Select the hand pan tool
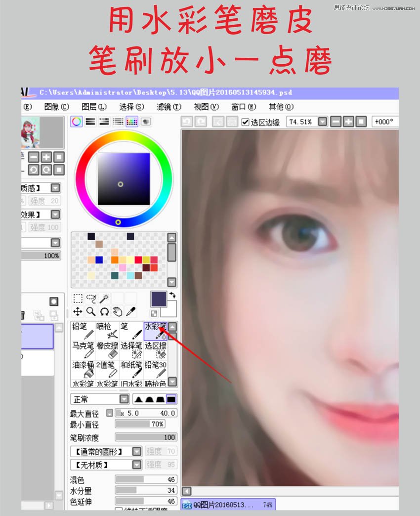The image size is (420, 516). [118, 311]
